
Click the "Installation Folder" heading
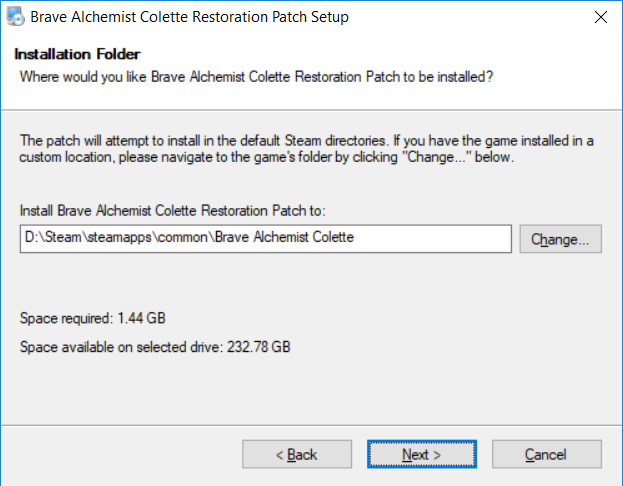coord(77,53)
